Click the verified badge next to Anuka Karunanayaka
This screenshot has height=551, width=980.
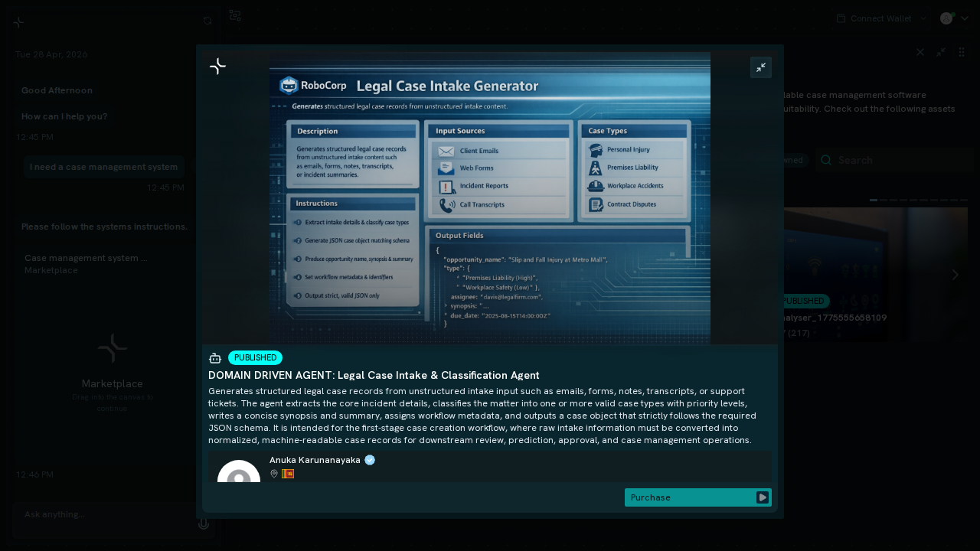tap(370, 460)
